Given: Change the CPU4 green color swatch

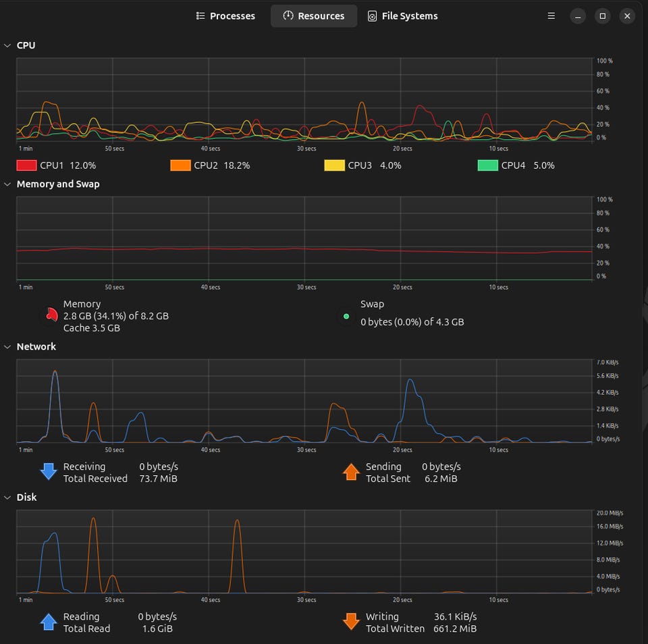Looking at the screenshot, I should click(x=487, y=165).
